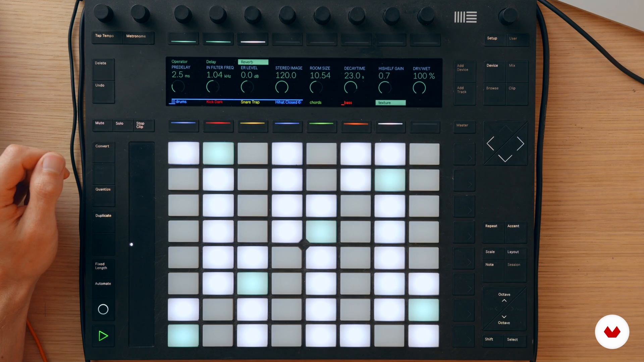Select the drums track button with blue light

pos(183,126)
